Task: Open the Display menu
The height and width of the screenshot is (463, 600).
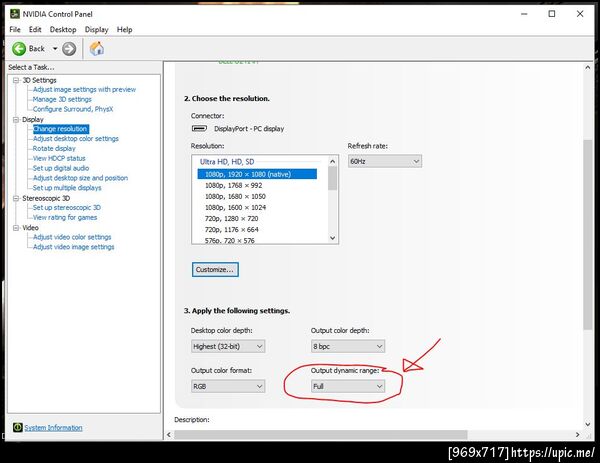Action: (x=96, y=29)
